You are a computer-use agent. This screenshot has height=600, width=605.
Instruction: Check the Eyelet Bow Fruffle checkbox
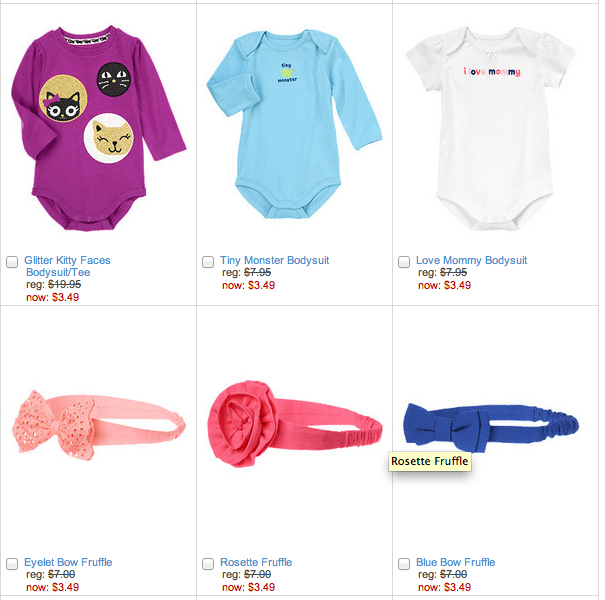(x=12, y=564)
